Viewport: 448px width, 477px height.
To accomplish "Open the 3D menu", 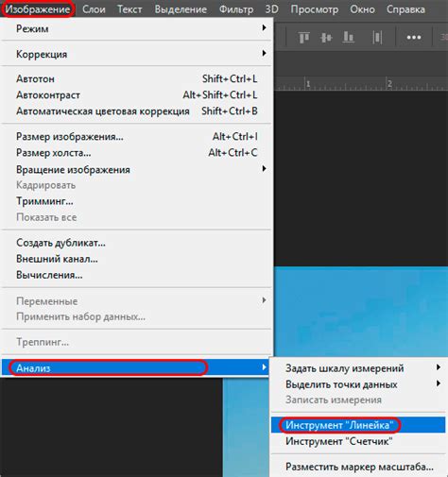I will [271, 9].
